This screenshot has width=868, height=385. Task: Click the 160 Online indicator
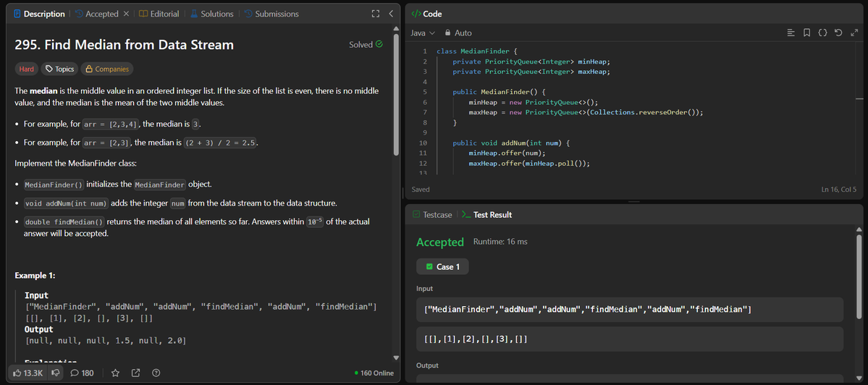tap(374, 373)
